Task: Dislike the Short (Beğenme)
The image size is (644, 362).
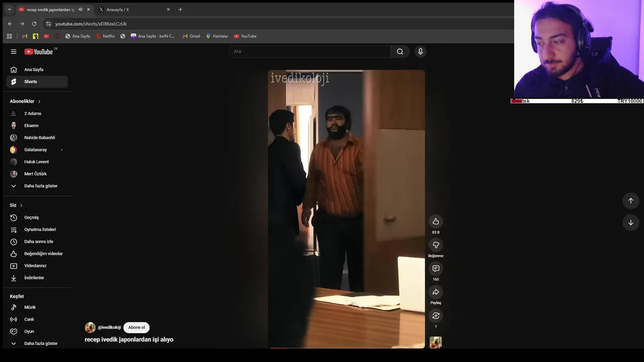Action: [436, 245]
